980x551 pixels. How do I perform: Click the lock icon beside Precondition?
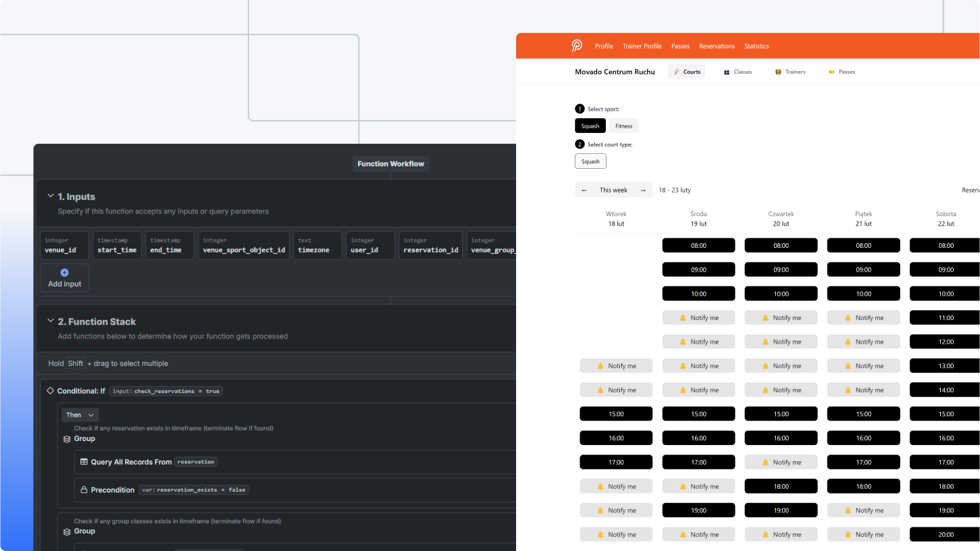[x=84, y=490]
